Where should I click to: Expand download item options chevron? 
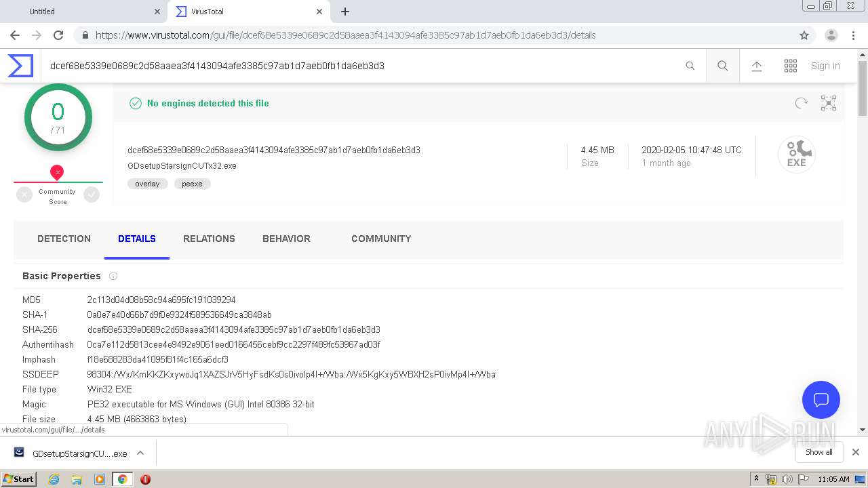tap(140, 453)
